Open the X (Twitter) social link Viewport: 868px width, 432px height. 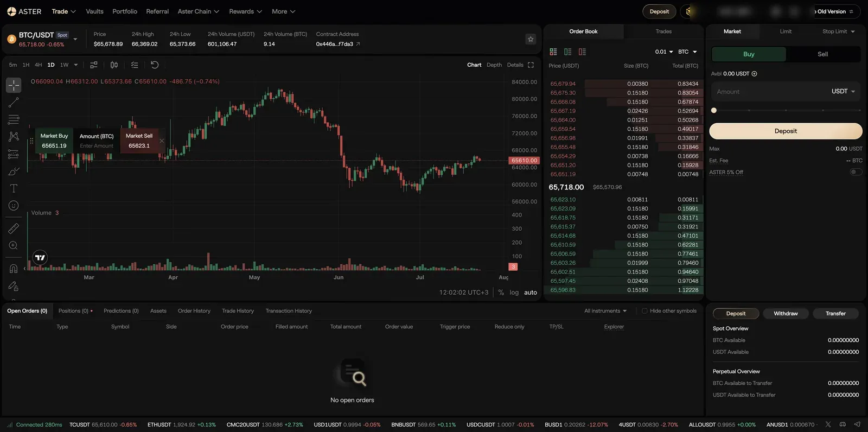tap(828, 424)
